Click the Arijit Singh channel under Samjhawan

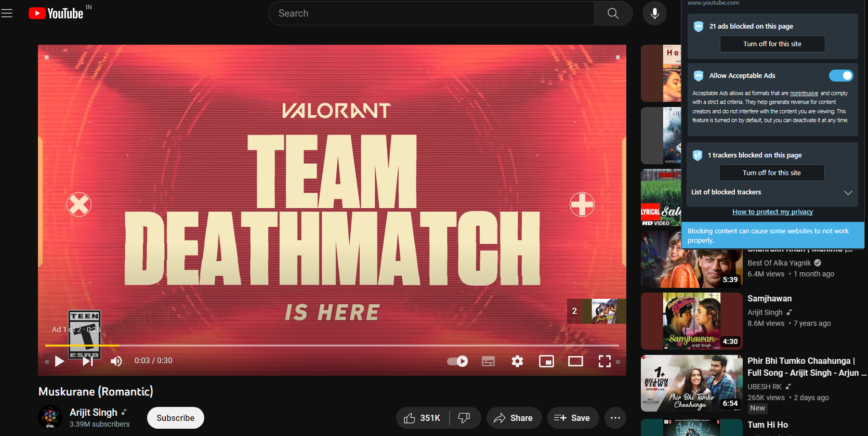pos(765,312)
